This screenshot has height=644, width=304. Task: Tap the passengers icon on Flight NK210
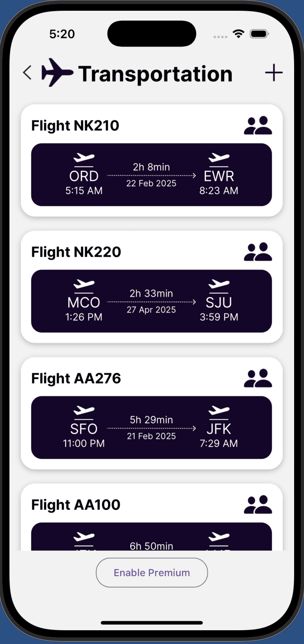tap(258, 125)
